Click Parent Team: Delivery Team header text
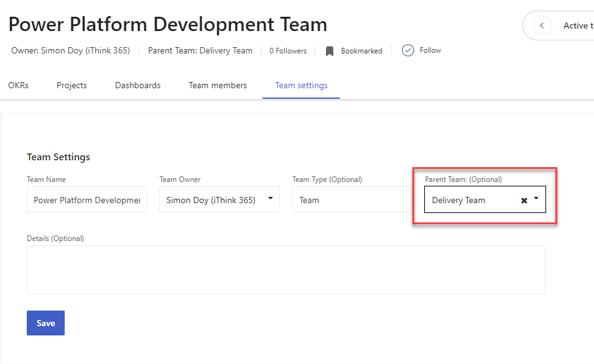 [x=200, y=51]
